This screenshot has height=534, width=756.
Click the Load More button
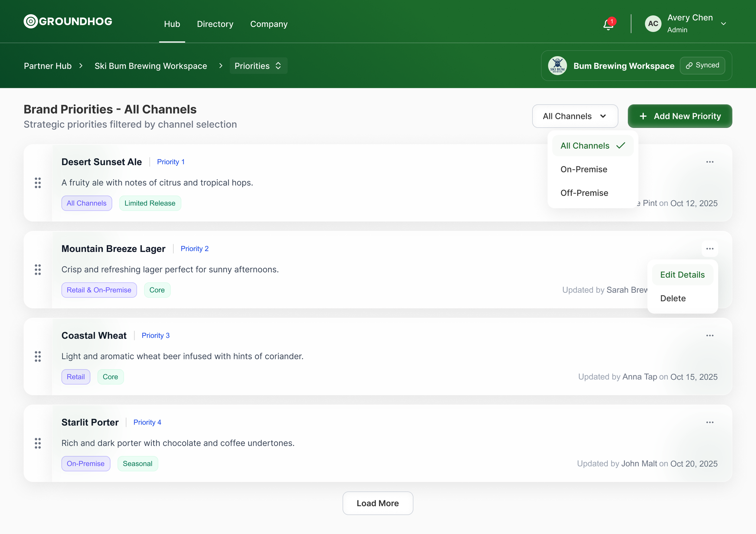click(x=378, y=503)
